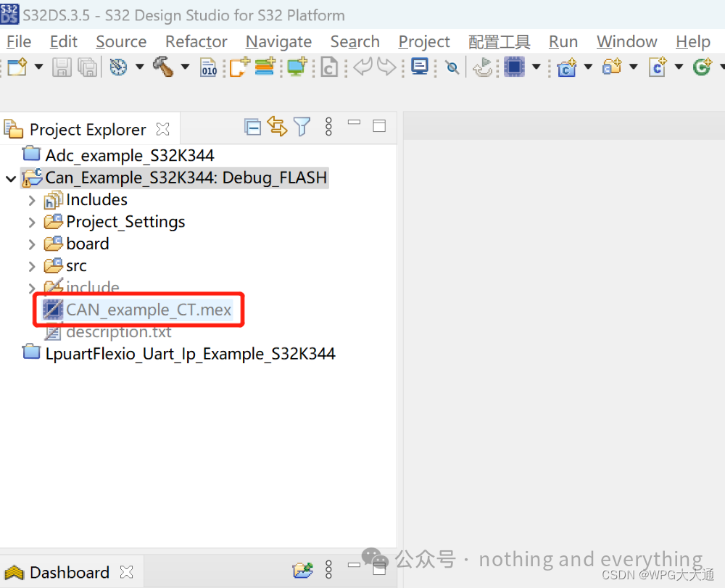Screen dimensions: 725x588
Task: Select the CAN_example_CT.mex file
Action: coord(137,310)
